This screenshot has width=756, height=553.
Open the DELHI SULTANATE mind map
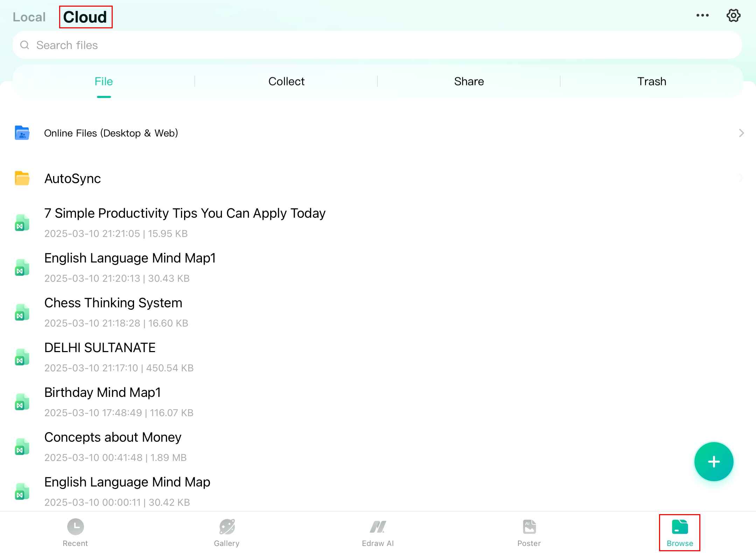tap(100, 348)
